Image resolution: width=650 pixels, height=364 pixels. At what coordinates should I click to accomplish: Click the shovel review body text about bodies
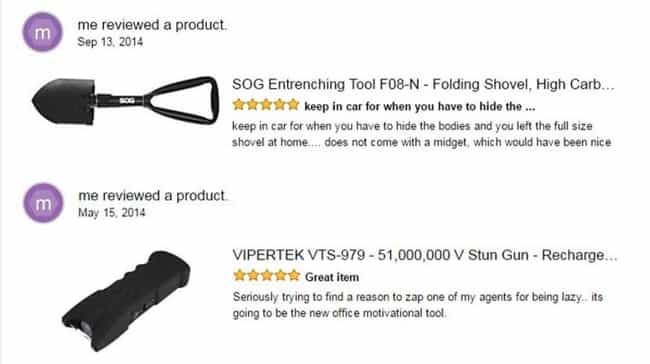click(422, 134)
